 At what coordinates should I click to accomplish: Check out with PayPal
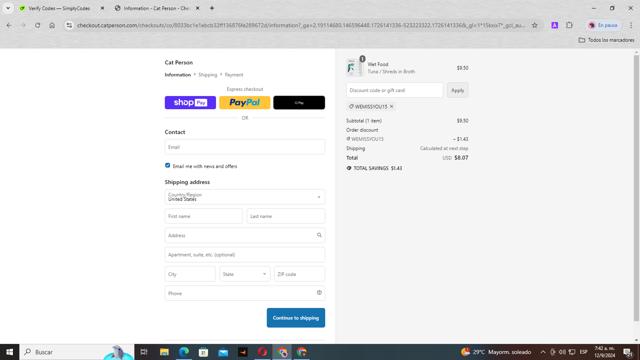point(244,102)
